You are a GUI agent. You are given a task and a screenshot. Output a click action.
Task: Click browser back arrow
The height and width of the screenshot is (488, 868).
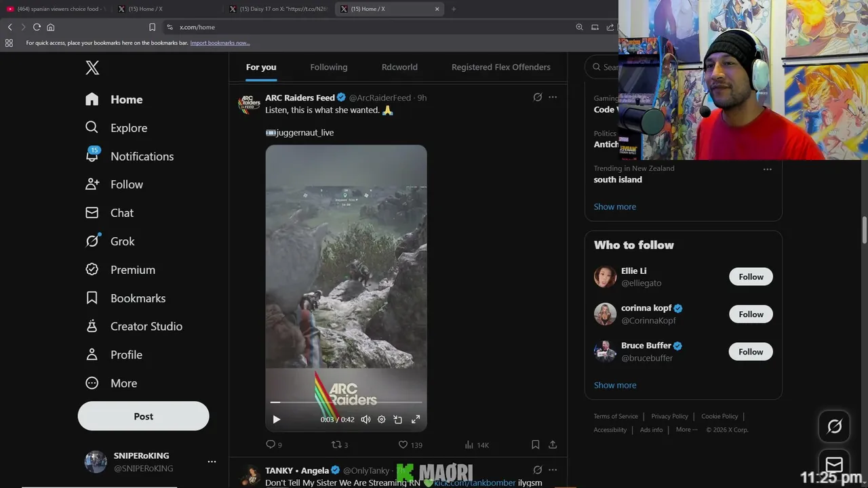[x=9, y=27]
